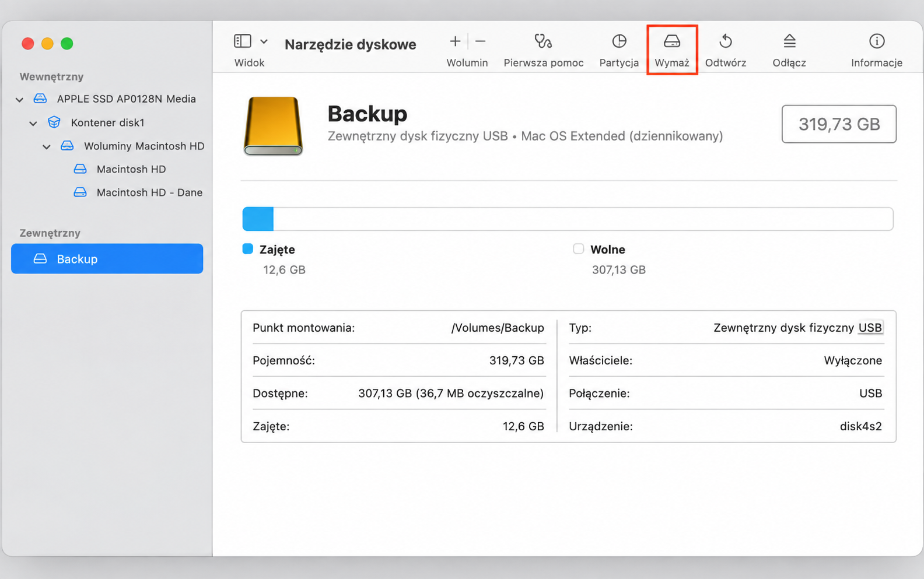Click the disk4s2 device value
The image size is (924, 579).
[x=860, y=426]
